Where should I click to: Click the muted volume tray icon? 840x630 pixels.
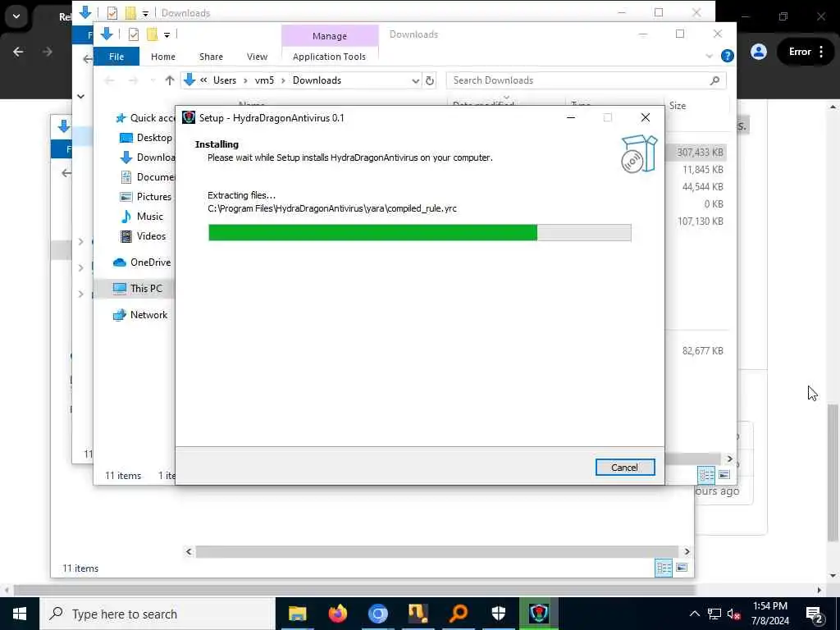tap(733, 614)
